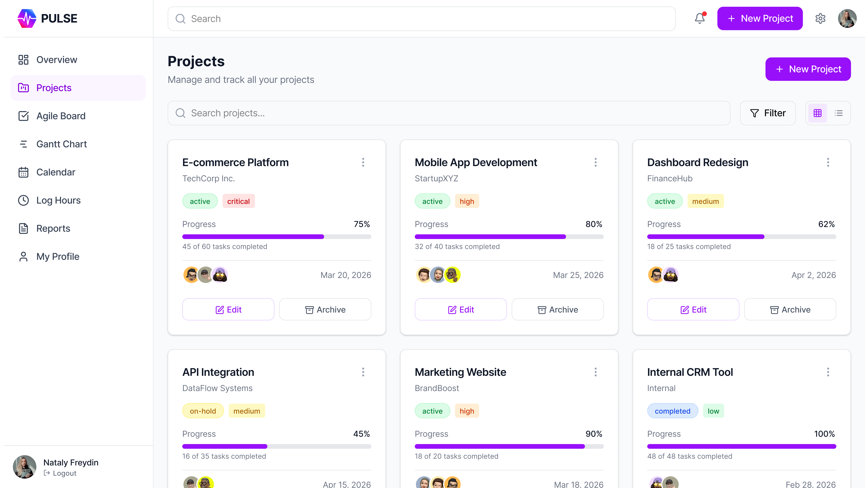This screenshot has height=488, width=868.
Task: Expand Marketing Website kebab menu
Action: click(595, 372)
